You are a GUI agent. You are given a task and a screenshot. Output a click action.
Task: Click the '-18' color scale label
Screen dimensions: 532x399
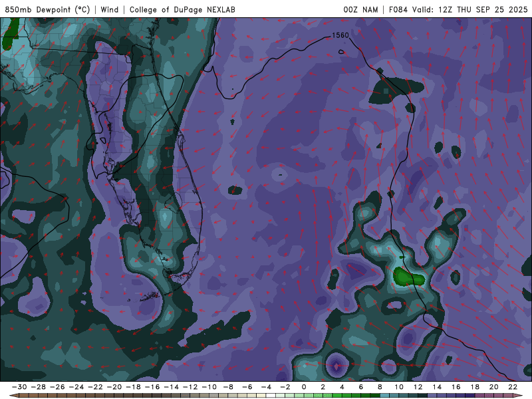click(x=134, y=387)
